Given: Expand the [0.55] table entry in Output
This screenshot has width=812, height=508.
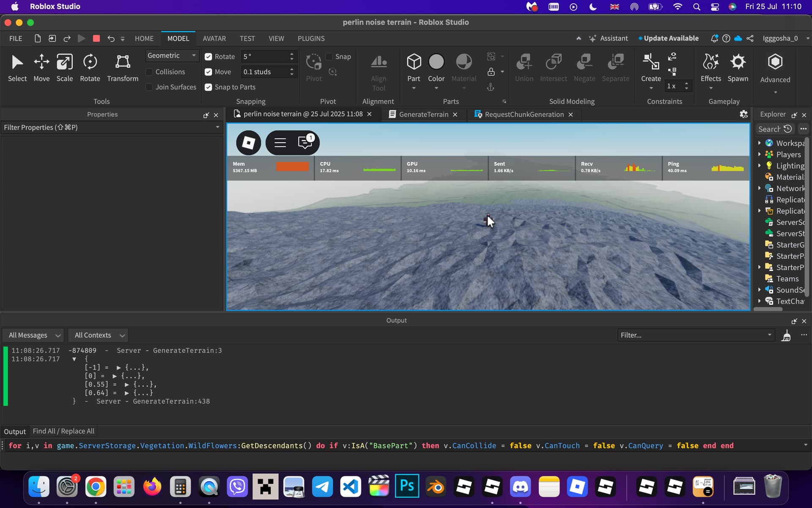Looking at the screenshot, I should click(x=126, y=384).
